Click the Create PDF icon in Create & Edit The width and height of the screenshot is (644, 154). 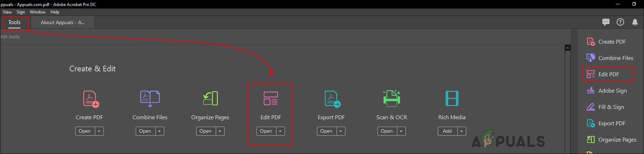pyautogui.click(x=91, y=99)
